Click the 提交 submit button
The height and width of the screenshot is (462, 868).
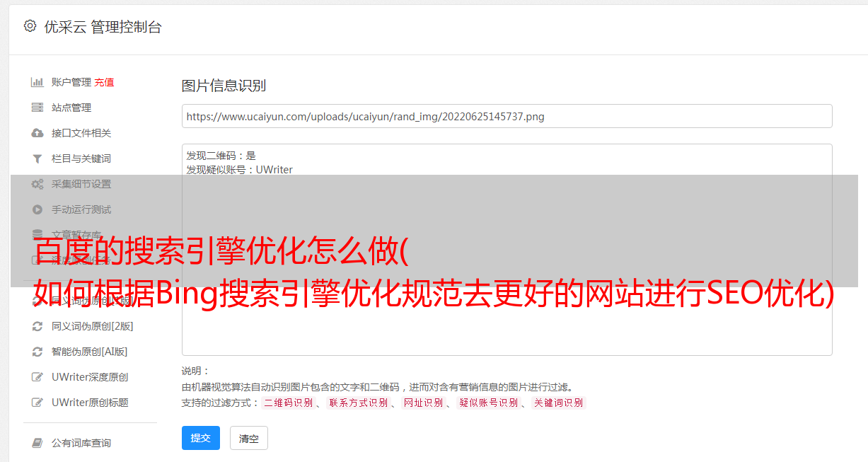[x=201, y=438]
